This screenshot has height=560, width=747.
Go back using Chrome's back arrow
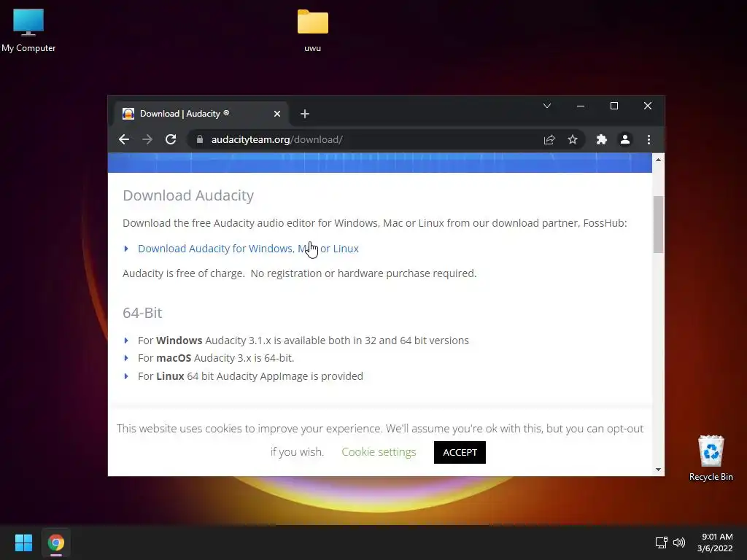tap(124, 139)
